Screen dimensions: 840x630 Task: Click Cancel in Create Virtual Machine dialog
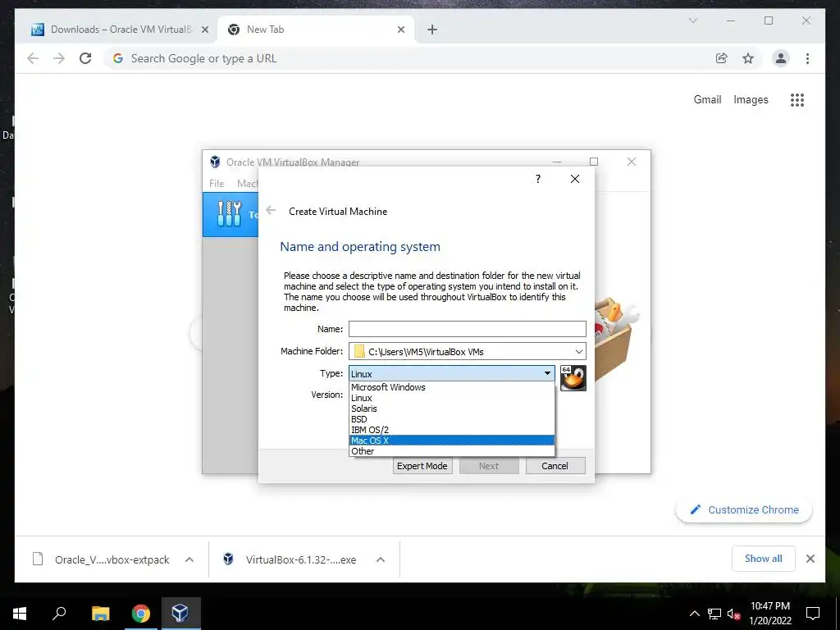click(x=555, y=466)
